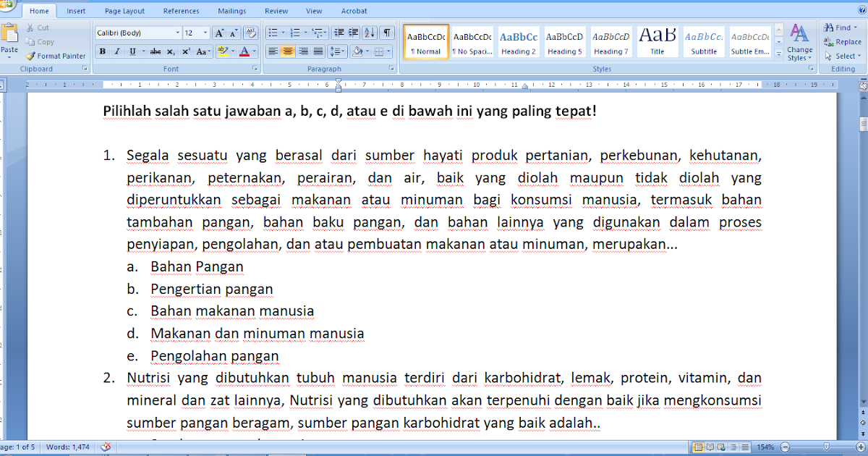Switch to Full Screen Reading view
Screen dimensions: 868x456
click(710, 447)
